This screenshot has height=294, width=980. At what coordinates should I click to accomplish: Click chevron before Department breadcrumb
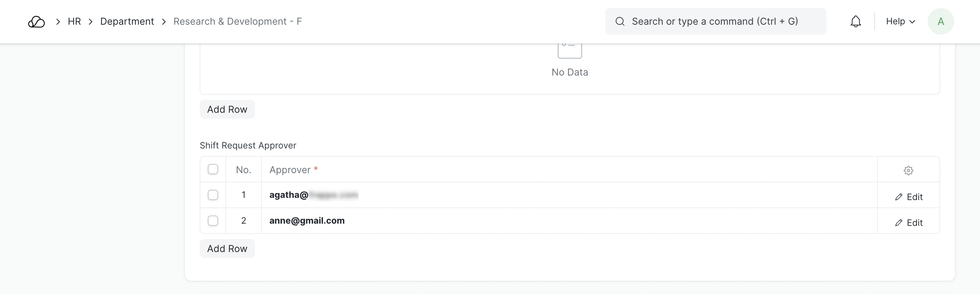(x=91, y=22)
